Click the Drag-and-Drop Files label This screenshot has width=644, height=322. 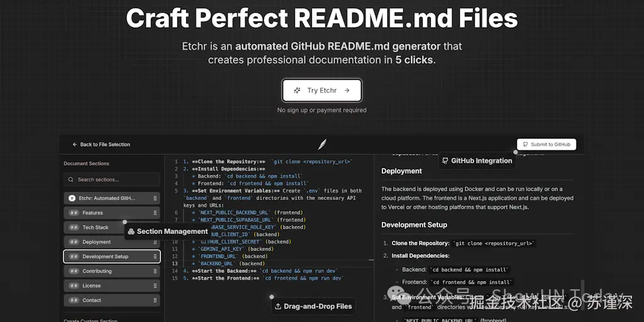click(x=318, y=306)
